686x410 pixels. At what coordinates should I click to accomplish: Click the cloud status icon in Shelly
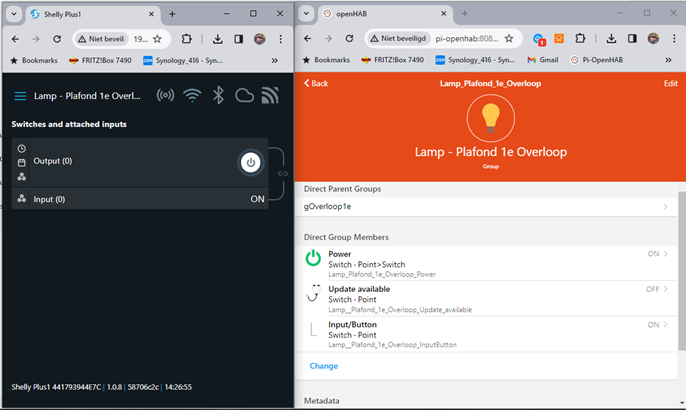(244, 96)
